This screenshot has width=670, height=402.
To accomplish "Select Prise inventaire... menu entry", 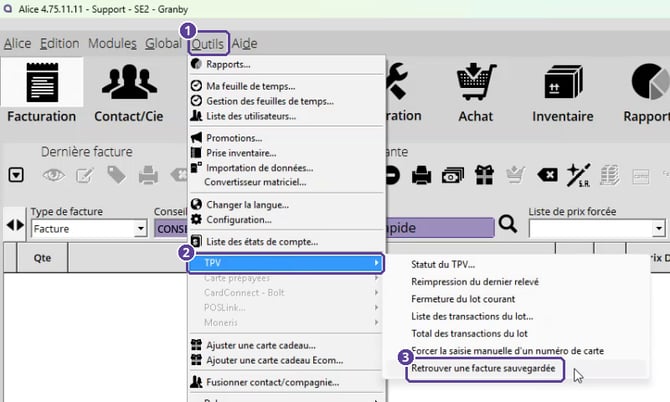I will 286,153.
